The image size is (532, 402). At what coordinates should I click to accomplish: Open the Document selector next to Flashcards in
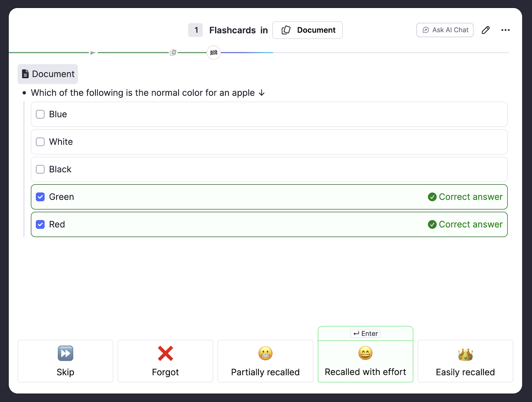[x=308, y=30]
